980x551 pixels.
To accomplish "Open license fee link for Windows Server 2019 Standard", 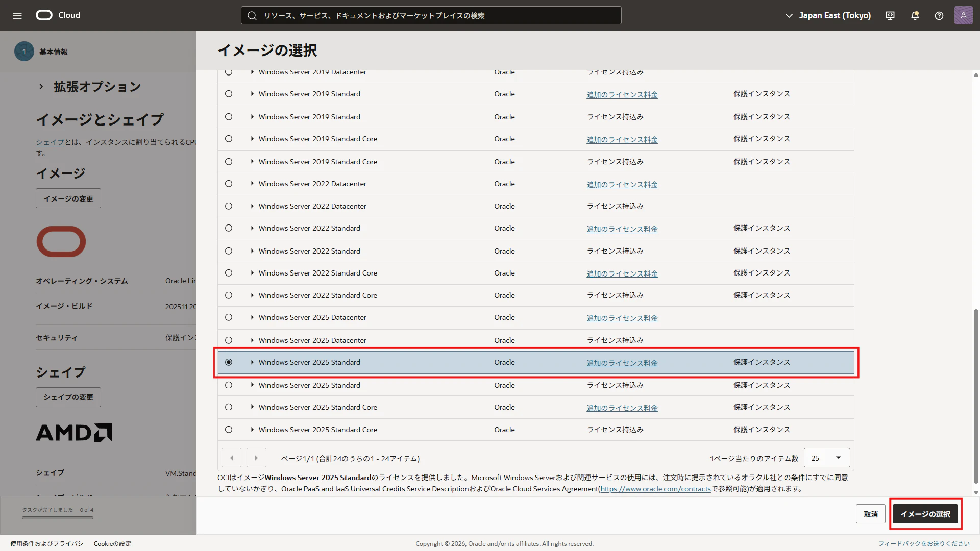I will (622, 95).
